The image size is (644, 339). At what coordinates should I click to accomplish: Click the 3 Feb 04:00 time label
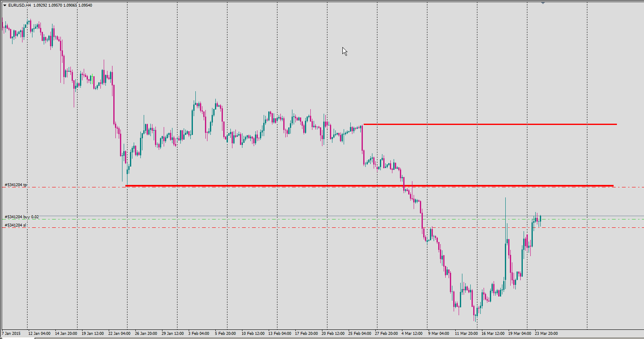click(x=199, y=333)
